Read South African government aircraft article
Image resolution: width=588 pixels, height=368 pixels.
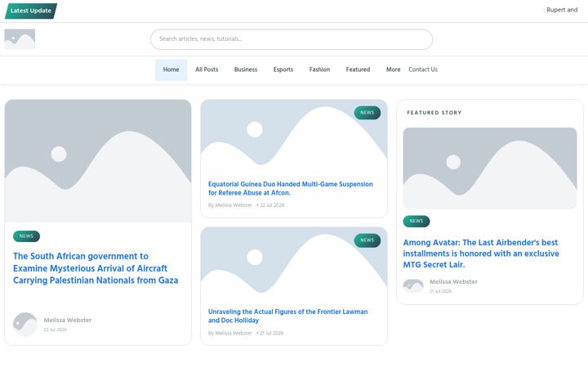click(x=96, y=268)
